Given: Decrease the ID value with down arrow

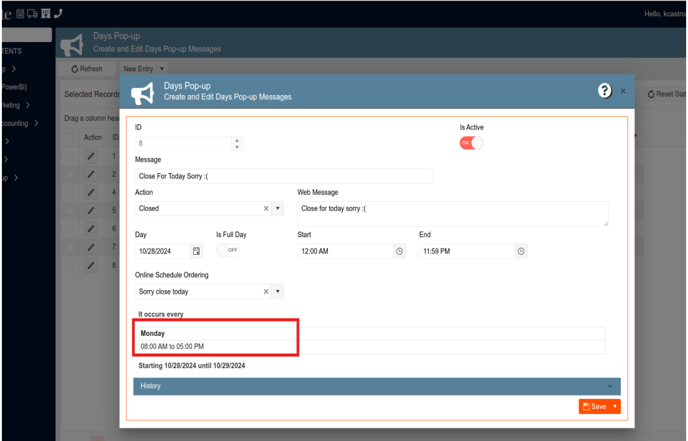Looking at the screenshot, I should (237, 147).
